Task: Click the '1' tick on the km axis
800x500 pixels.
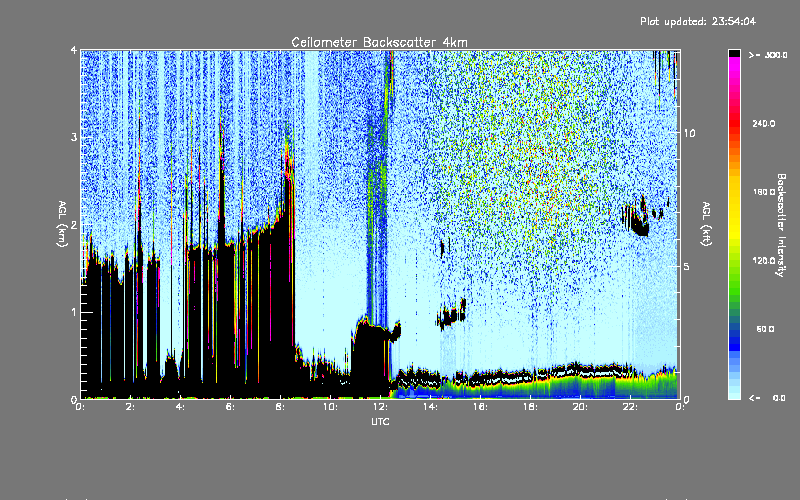Action: pyautogui.click(x=74, y=312)
